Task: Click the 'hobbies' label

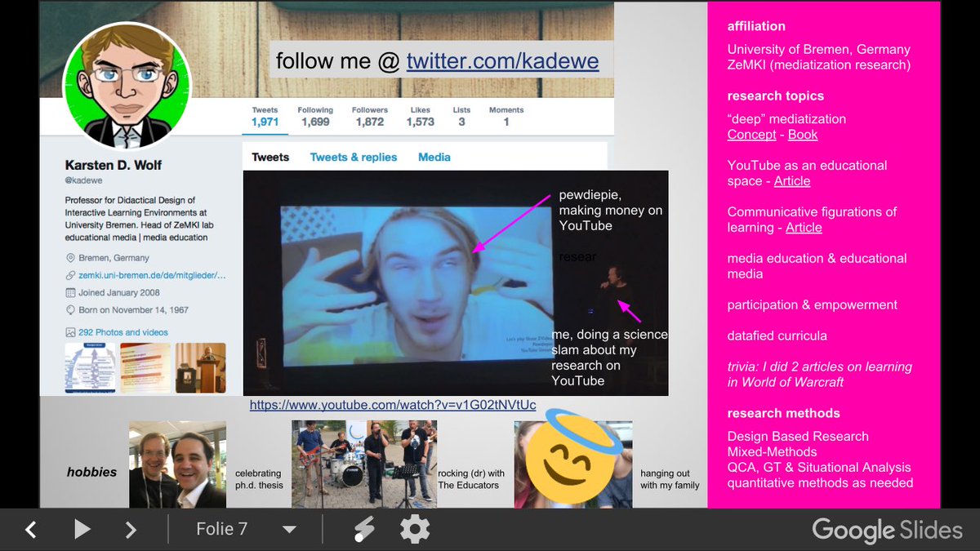Action: (x=91, y=472)
